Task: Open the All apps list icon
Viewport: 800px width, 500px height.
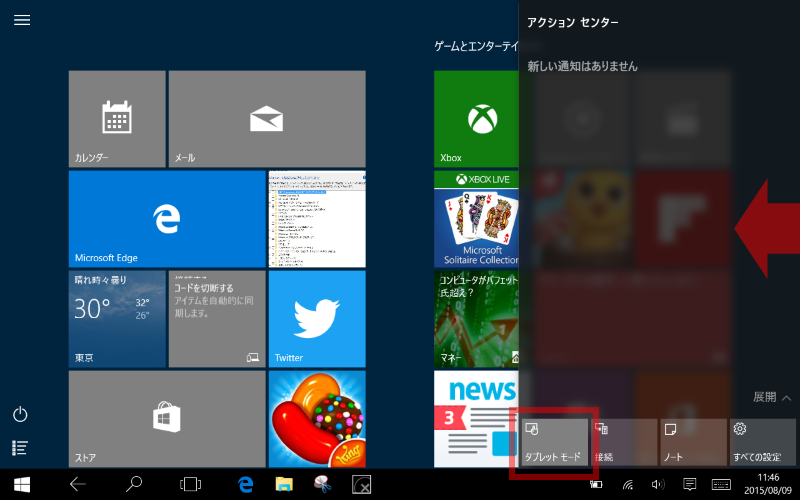Action: click(20, 448)
